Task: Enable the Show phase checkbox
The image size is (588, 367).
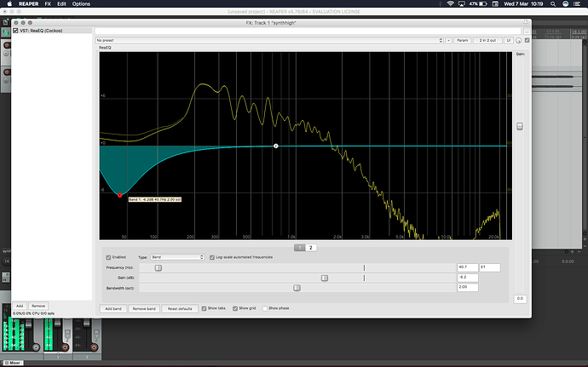Action: (x=265, y=308)
